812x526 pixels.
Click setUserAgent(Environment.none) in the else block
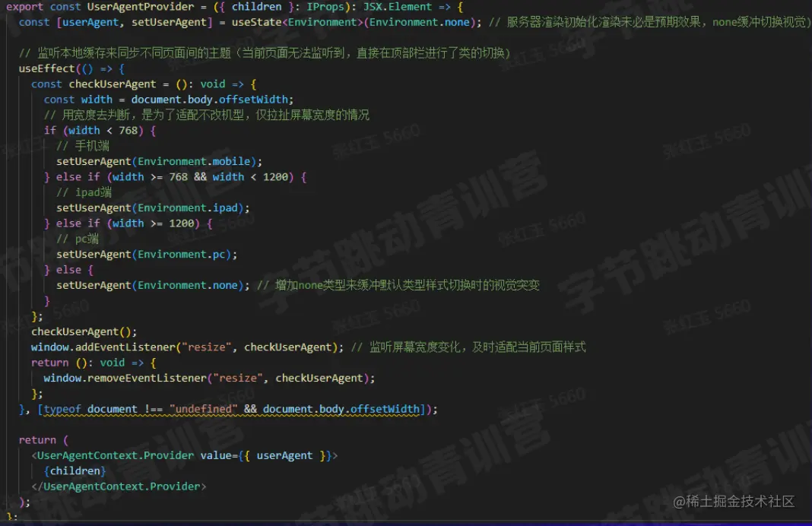click(153, 285)
